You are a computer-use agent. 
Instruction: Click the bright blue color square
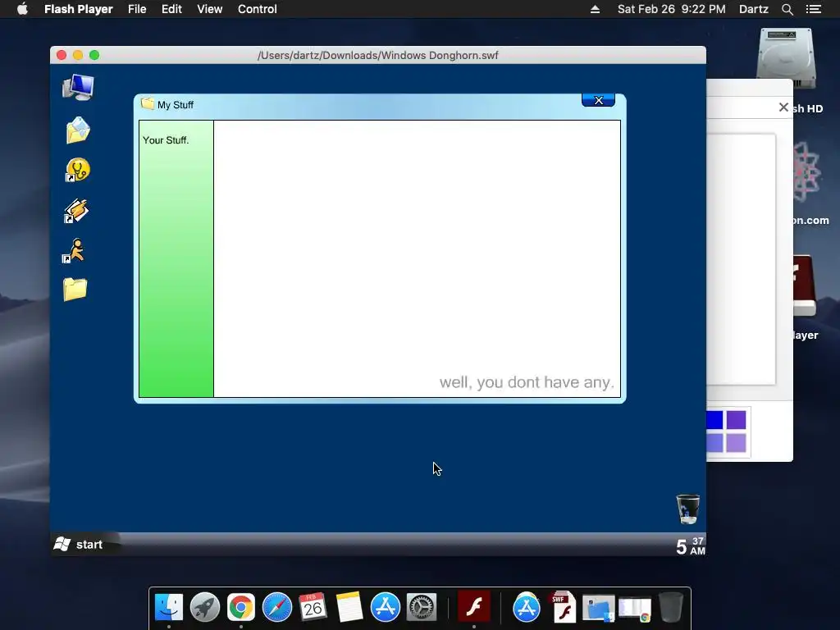(x=714, y=421)
